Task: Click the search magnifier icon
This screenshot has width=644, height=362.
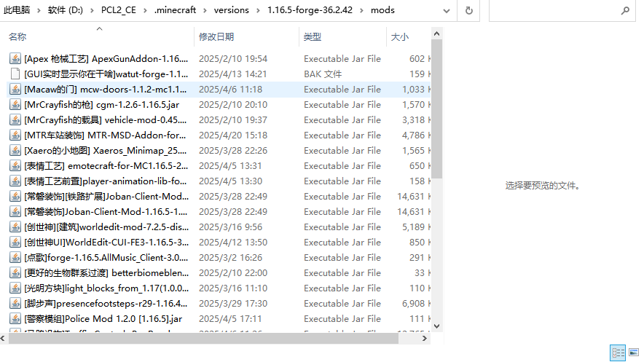Action: coord(625,10)
